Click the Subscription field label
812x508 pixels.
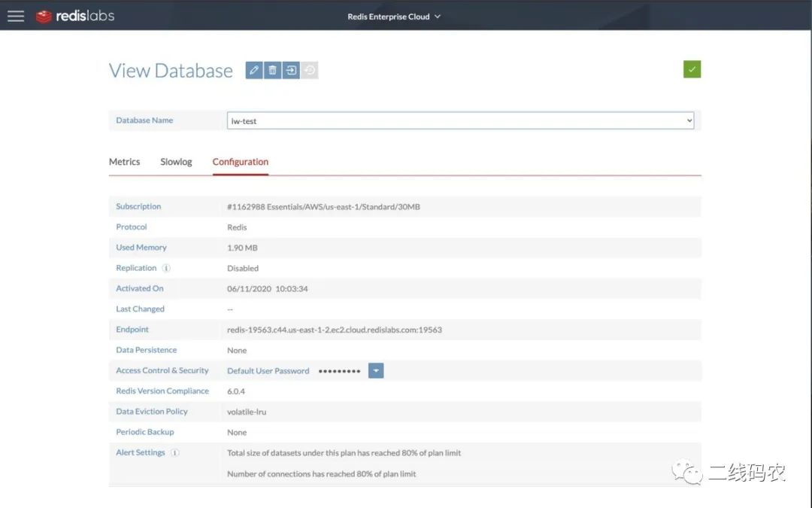point(138,206)
